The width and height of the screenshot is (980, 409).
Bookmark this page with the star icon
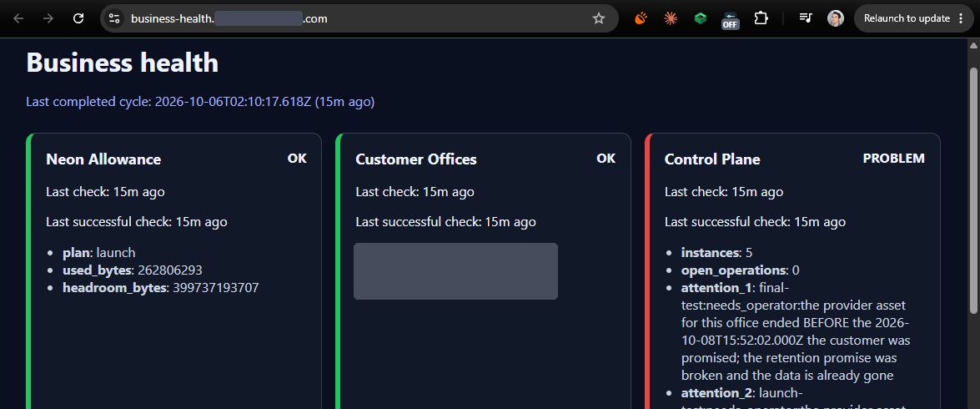click(599, 18)
